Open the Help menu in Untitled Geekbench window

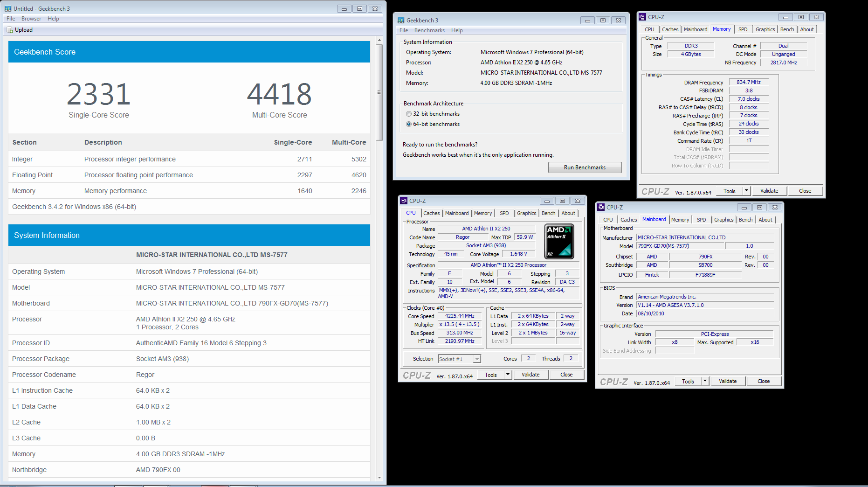point(53,19)
